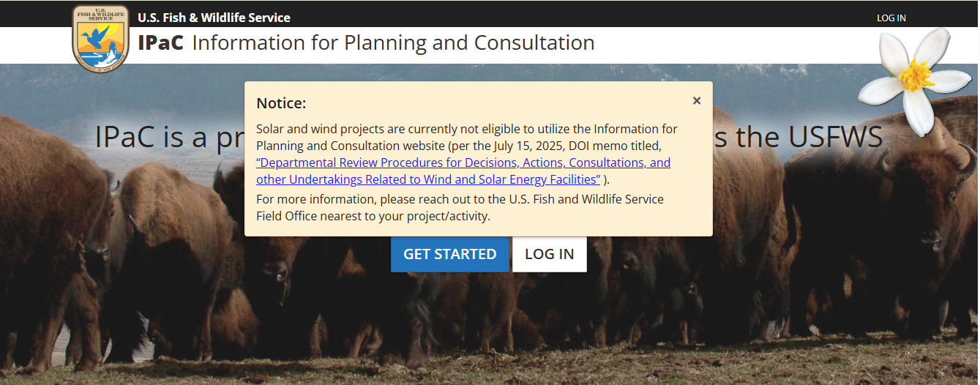980x385 pixels.
Task: Click the 'For more information' notice paragraph
Action: (x=460, y=208)
